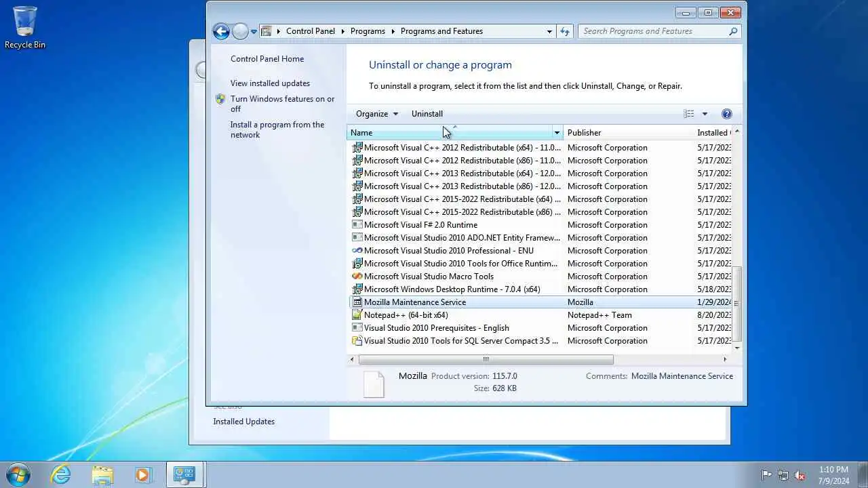Open Windows Media Player from taskbar
The width and height of the screenshot is (868, 488).
(x=143, y=474)
